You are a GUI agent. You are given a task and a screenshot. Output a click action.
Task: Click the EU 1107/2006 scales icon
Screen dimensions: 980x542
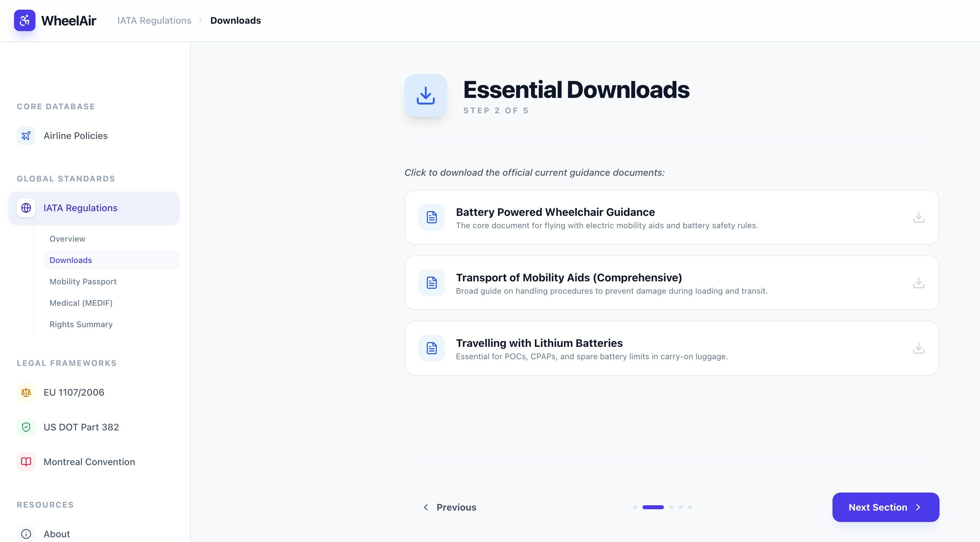click(x=26, y=392)
